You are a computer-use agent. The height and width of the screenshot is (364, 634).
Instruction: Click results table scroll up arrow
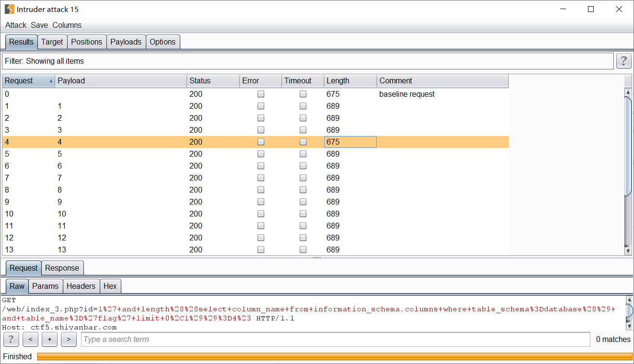pos(628,92)
